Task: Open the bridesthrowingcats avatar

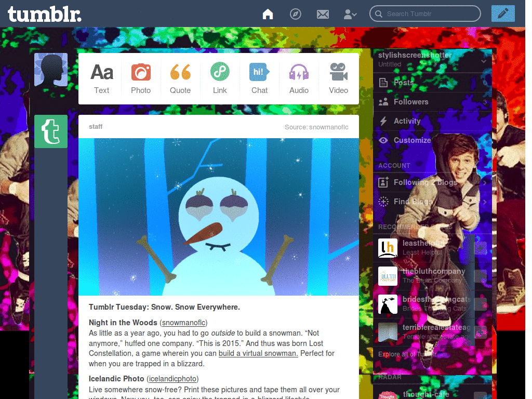Action: (x=388, y=304)
